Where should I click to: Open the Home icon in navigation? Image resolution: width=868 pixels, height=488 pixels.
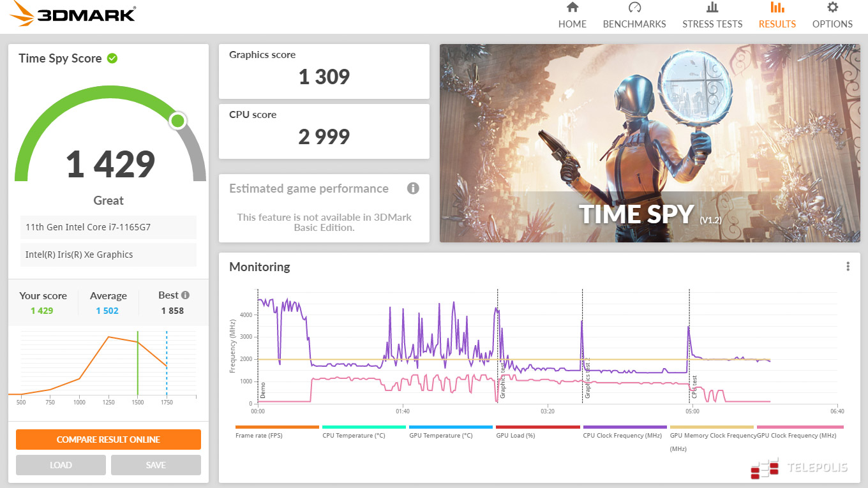(x=572, y=8)
